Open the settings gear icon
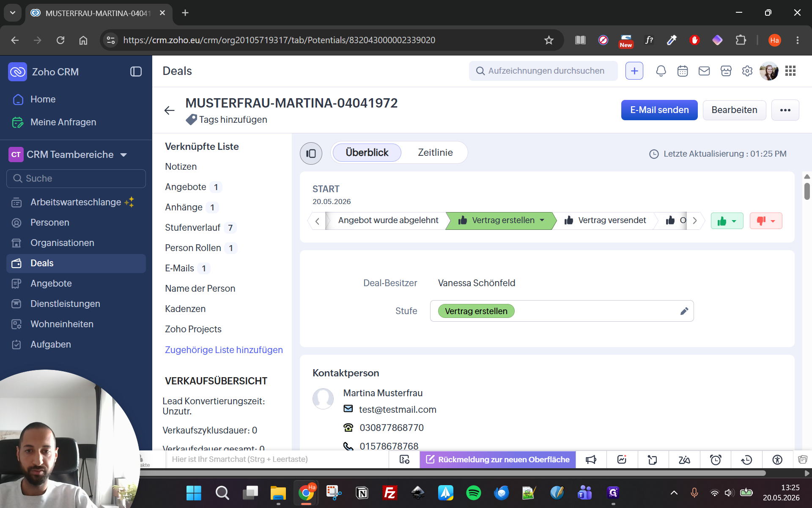Viewport: 812px width, 508px height. coord(747,71)
